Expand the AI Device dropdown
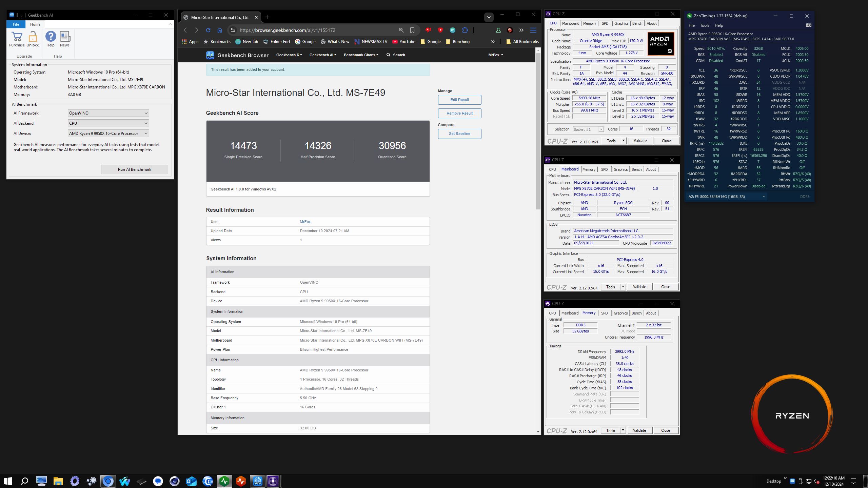 coord(108,134)
